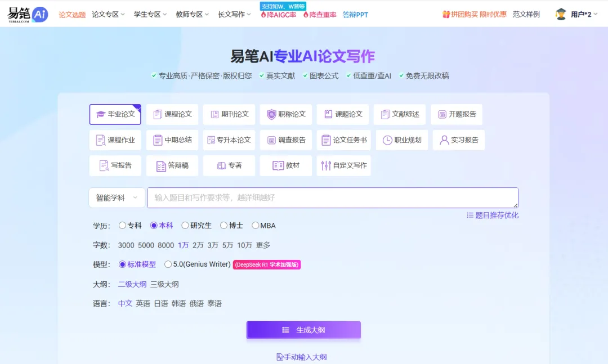This screenshot has height=364, width=608.
Task: Expand the 教师专区 menu
Action: click(192, 14)
